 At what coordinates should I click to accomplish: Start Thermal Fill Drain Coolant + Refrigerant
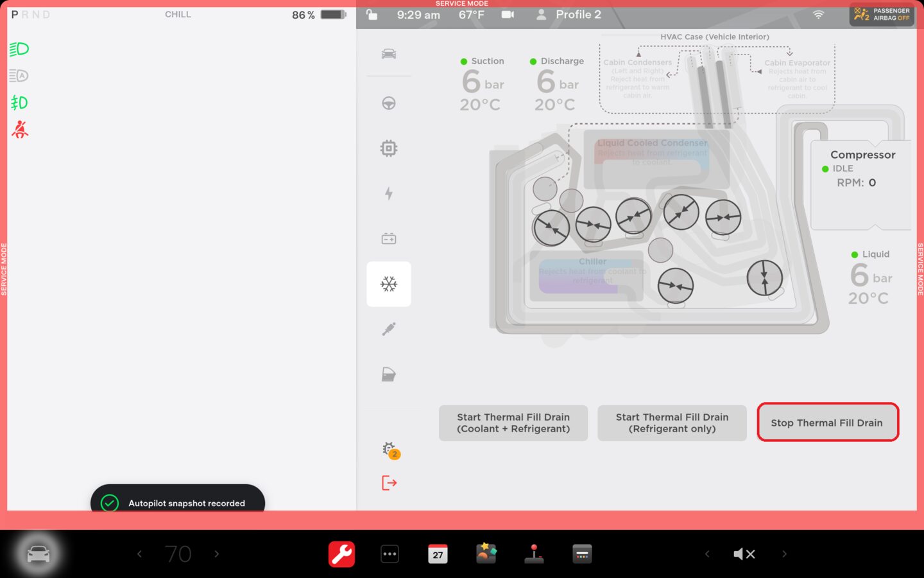(x=513, y=423)
